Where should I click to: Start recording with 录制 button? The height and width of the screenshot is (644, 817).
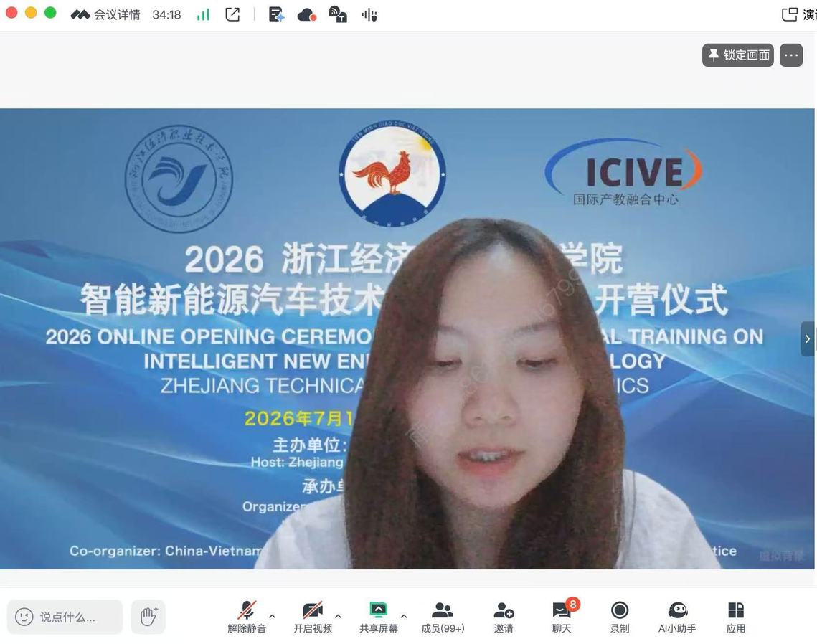coord(620,617)
